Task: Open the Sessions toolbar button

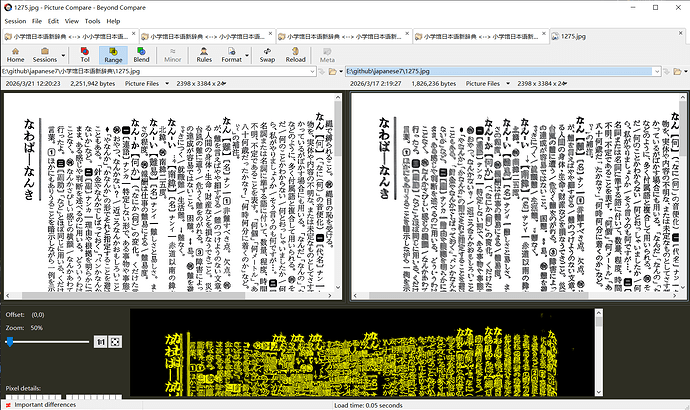Action: pos(44,55)
